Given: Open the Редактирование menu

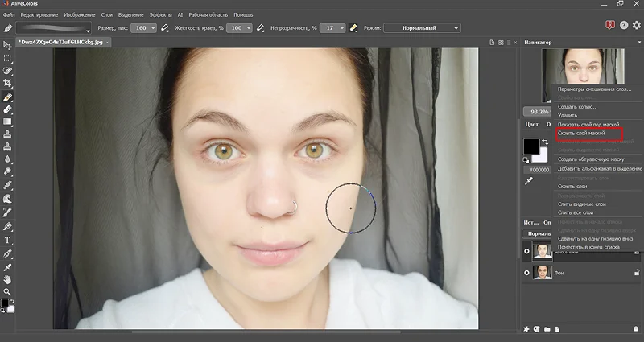Looking at the screenshot, I should click(x=39, y=14).
